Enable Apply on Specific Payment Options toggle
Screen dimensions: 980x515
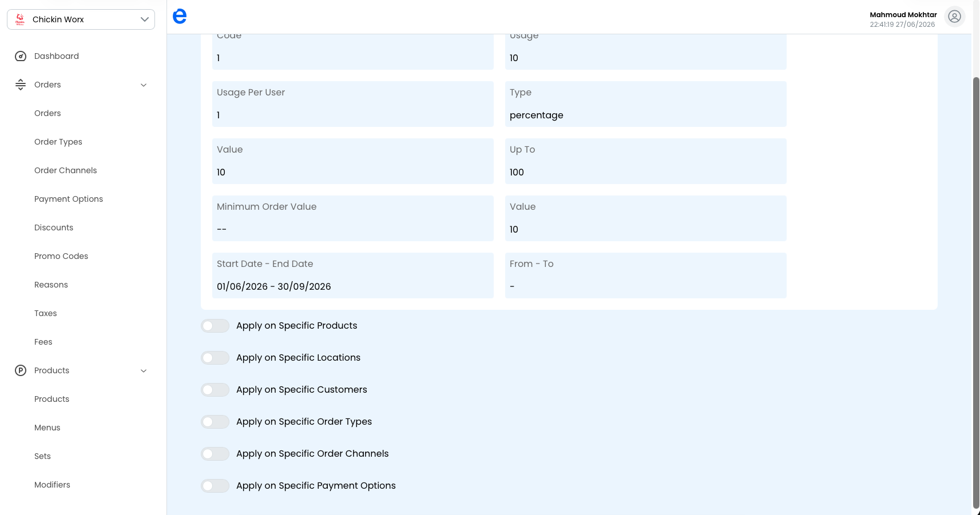pos(215,486)
